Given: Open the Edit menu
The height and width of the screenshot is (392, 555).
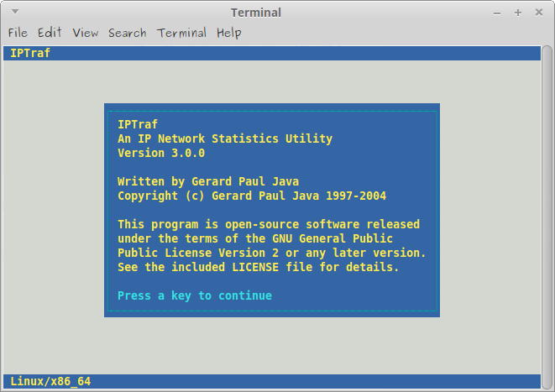Looking at the screenshot, I should pyautogui.click(x=50, y=33).
